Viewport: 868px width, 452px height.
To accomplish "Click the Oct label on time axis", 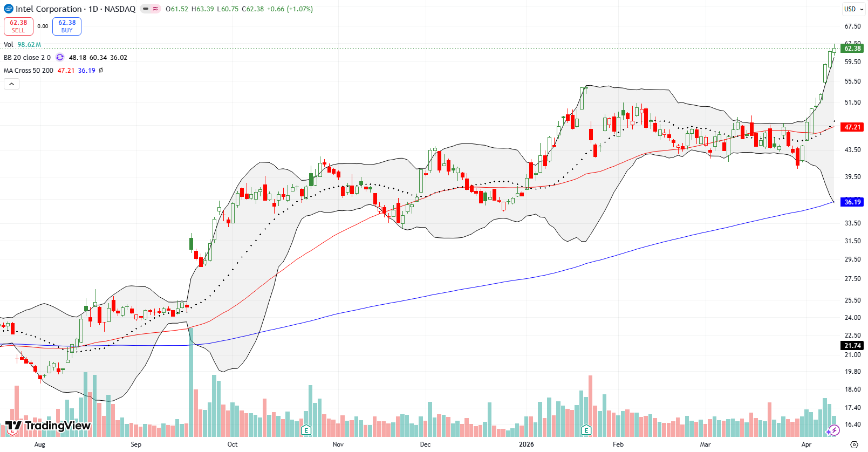I will 233,444.
